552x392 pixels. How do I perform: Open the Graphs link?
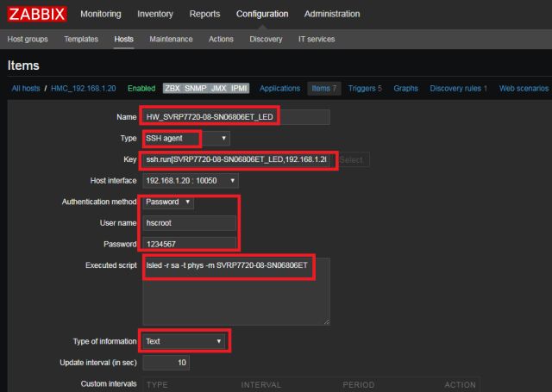coord(405,88)
